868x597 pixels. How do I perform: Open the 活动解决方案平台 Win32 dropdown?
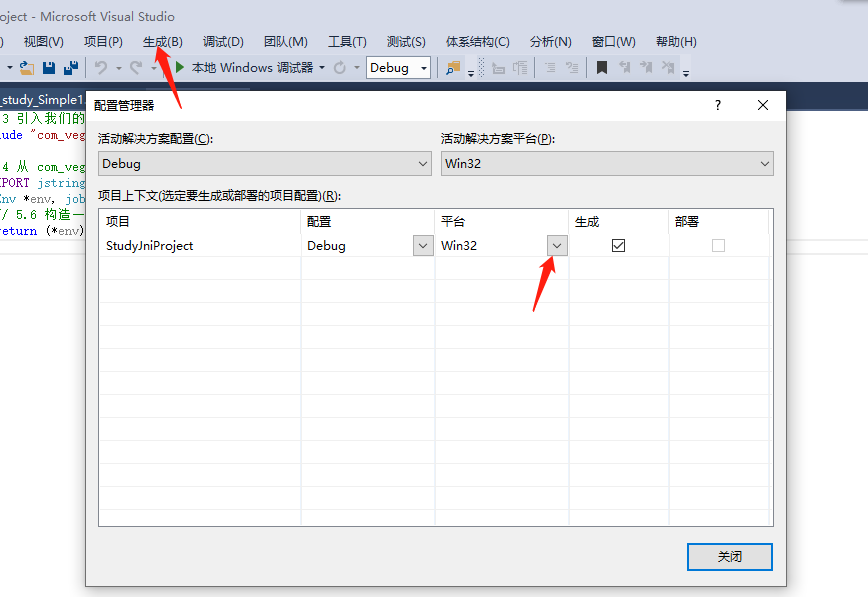click(x=607, y=164)
